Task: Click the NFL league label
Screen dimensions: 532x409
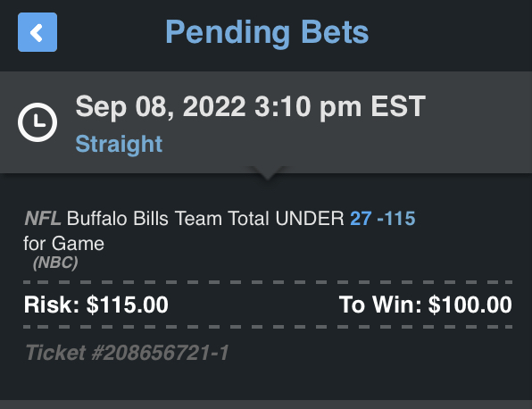Action: (43, 218)
